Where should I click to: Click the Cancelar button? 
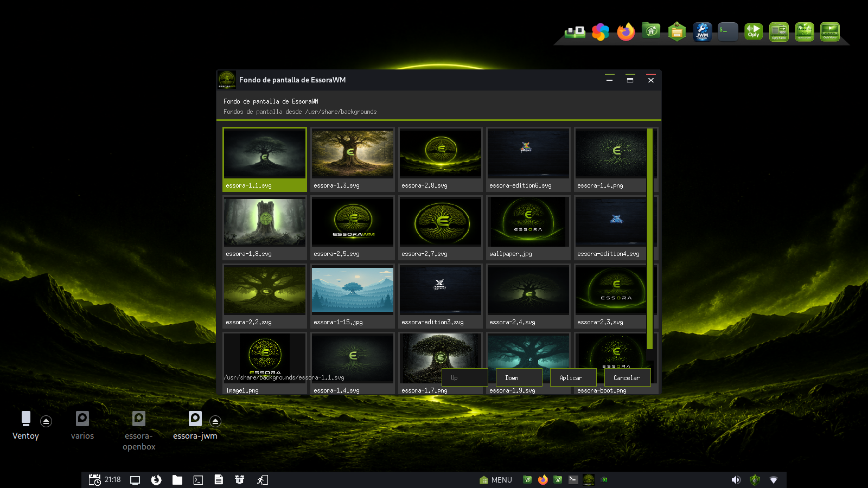628,377
